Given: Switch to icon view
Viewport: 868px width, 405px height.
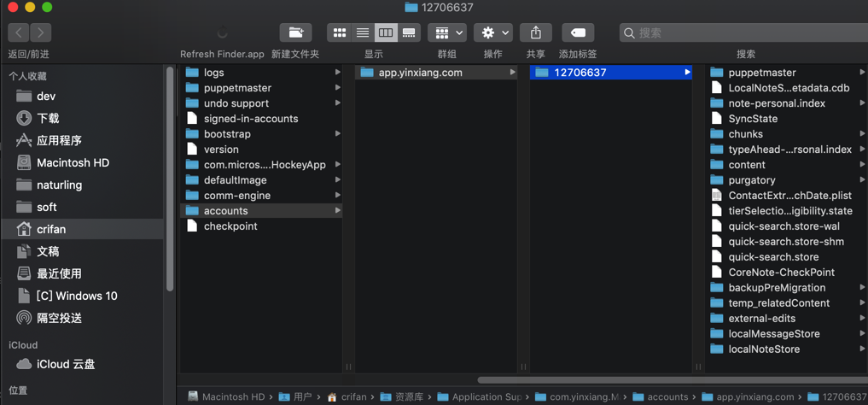Looking at the screenshot, I should pyautogui.click(x=340, y=32).
